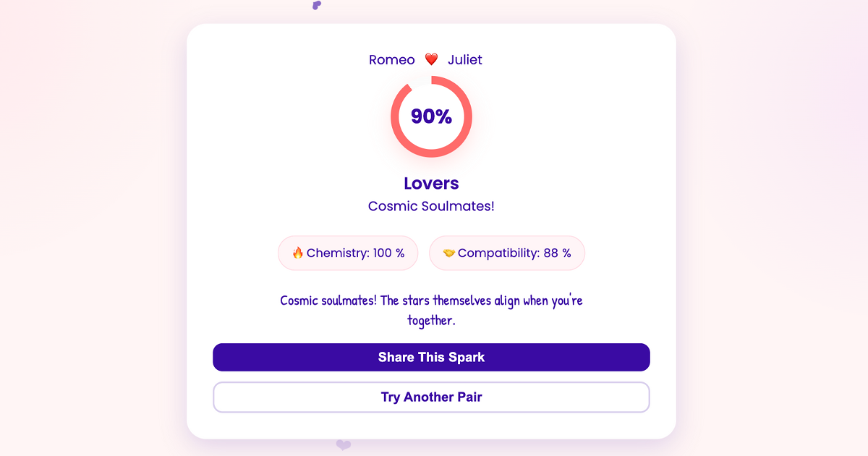The width and height of the screenshot is (868, 456).
Task: Click the small purple heart at the top
Action: 317,7
